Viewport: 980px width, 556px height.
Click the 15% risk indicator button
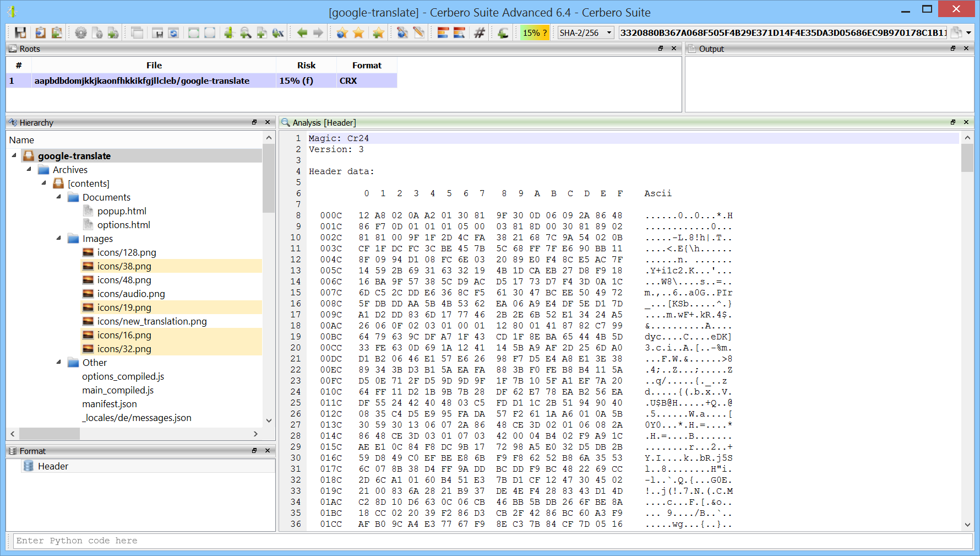click(x=535, y=33)
